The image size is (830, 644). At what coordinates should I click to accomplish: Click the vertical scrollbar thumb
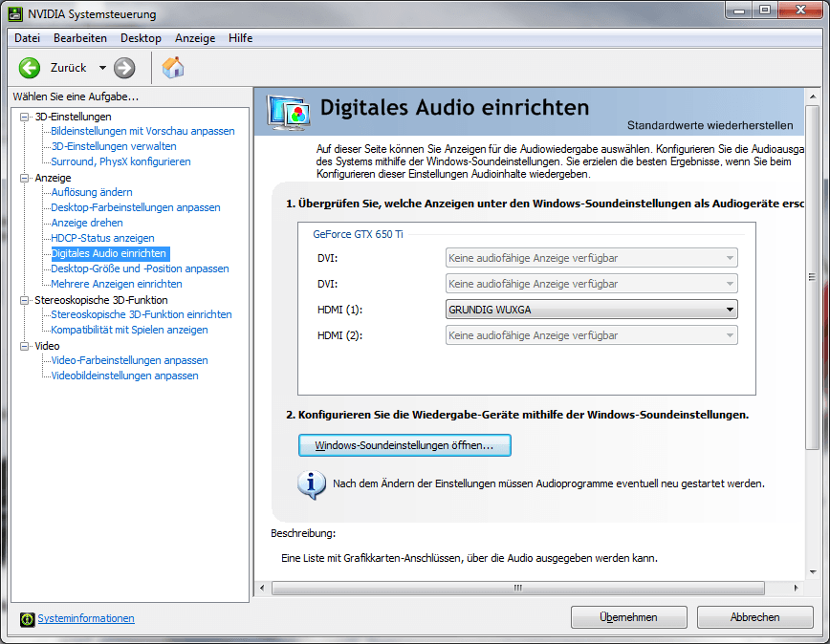point(812,278)
